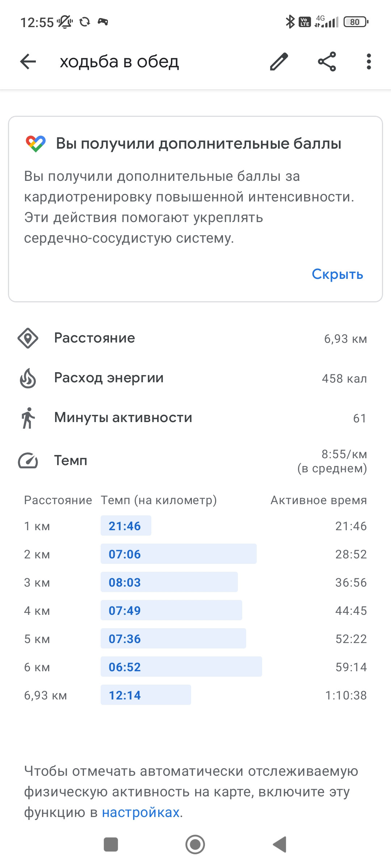Tap the Android recent apps square
The image size is (391, 868).
[111, 844]
